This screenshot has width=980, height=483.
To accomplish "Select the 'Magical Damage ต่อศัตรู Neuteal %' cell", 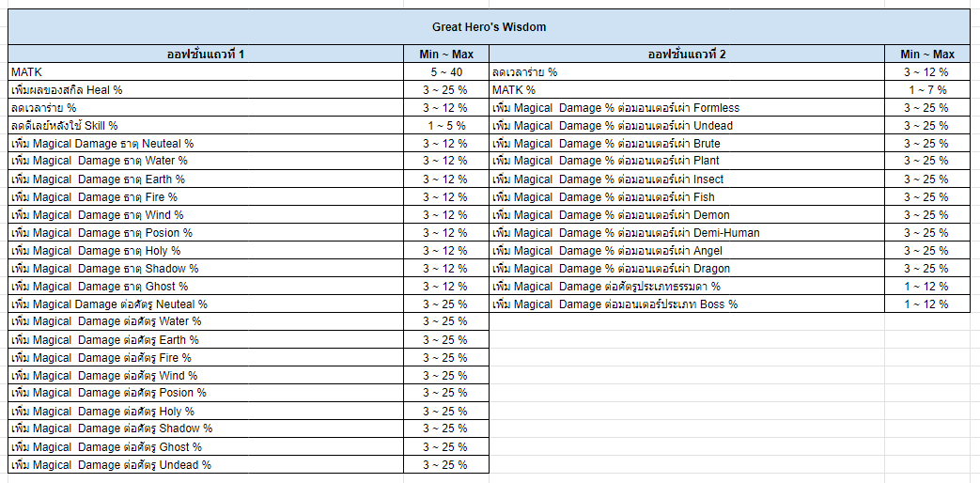I will tap(206, 304).
